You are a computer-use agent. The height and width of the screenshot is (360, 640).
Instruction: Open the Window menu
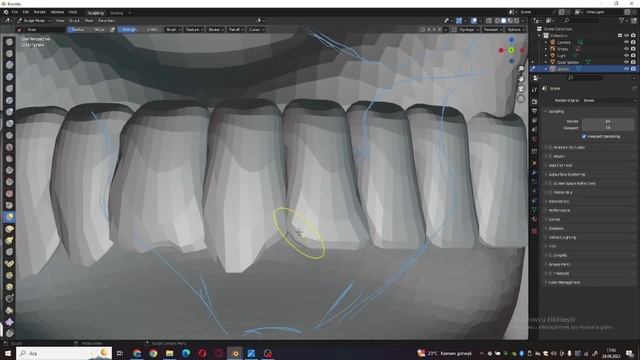57,12
